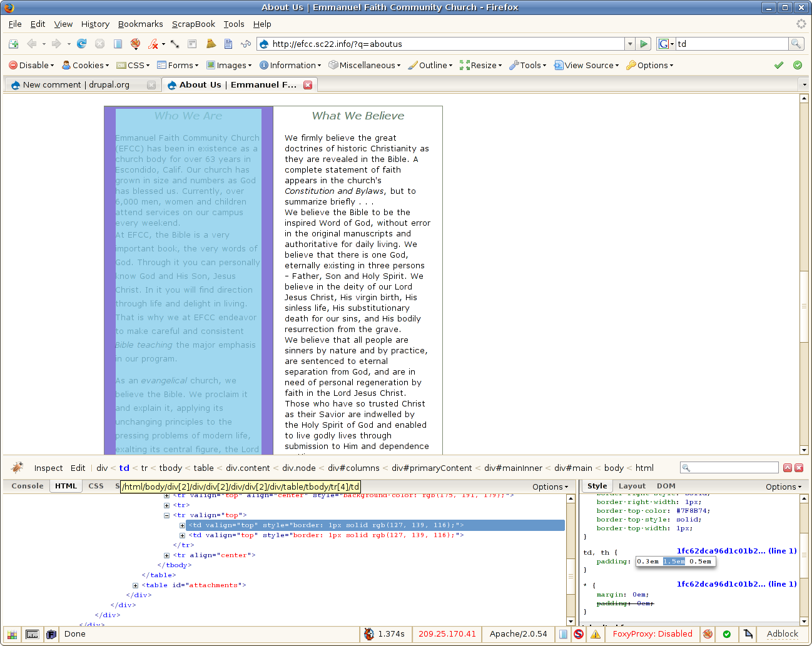Image resolution: width=812 pixels, height=646 pixels.
Task: Click the warning triangle icon in status bar
Action: (595, 634)
